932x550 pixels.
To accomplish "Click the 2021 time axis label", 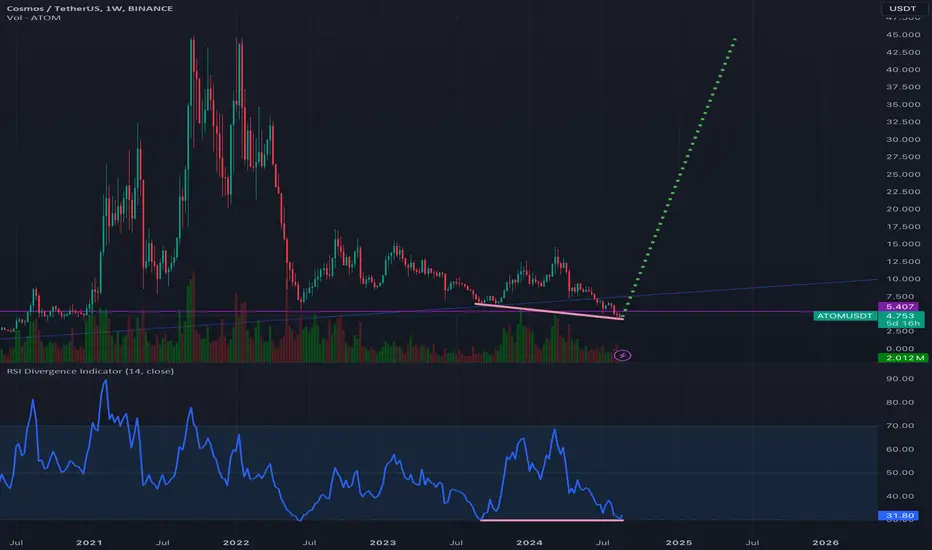I will [x=89, y=543].
